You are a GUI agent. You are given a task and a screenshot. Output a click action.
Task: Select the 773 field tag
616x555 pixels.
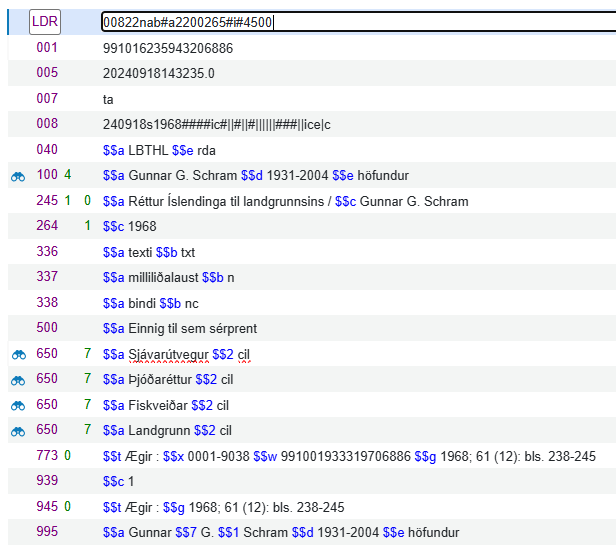point(47,456)
